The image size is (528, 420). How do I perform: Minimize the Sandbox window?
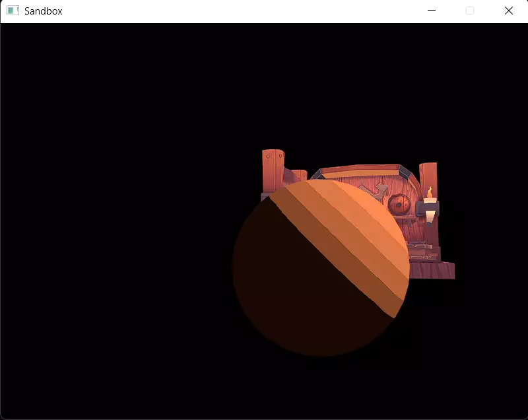point(432,11)
